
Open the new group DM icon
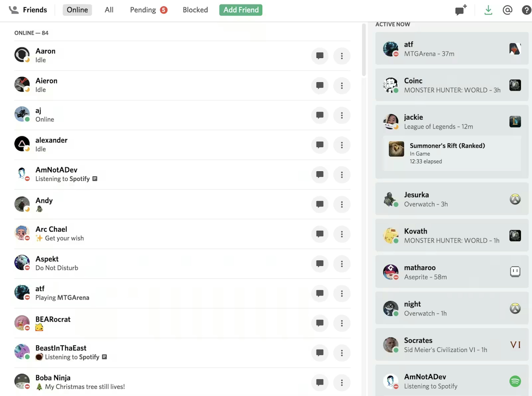[x=460, y=10]
